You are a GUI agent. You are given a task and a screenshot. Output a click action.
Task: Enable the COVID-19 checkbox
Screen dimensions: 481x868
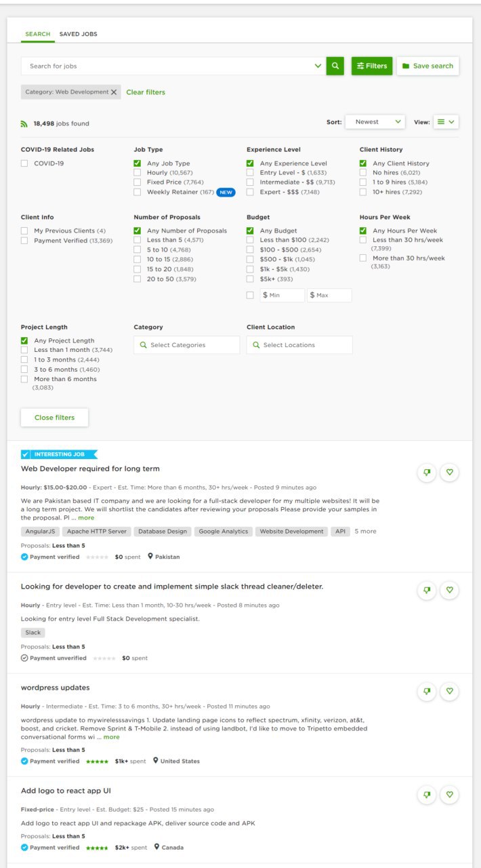click(24, 163)
